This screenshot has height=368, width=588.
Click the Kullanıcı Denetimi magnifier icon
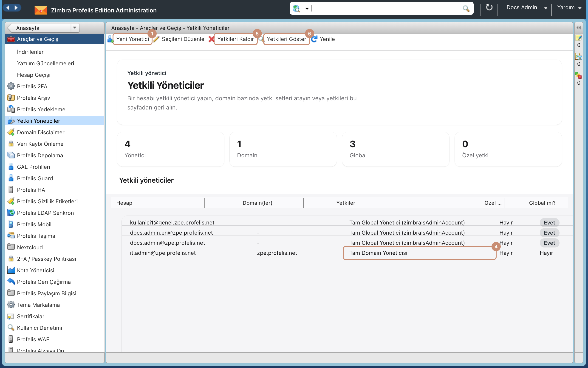coord(11,328)
